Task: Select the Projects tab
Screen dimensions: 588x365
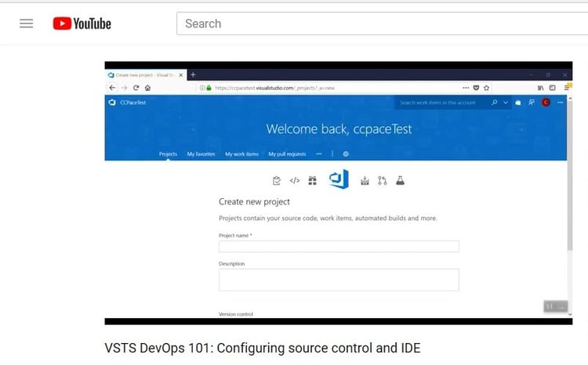Action: [x=168, y=154]
